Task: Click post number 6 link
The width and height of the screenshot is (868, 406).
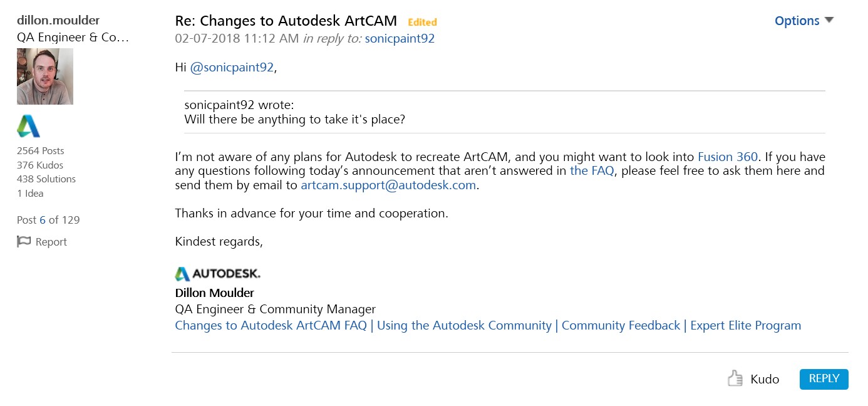Action: coord(43,220)
